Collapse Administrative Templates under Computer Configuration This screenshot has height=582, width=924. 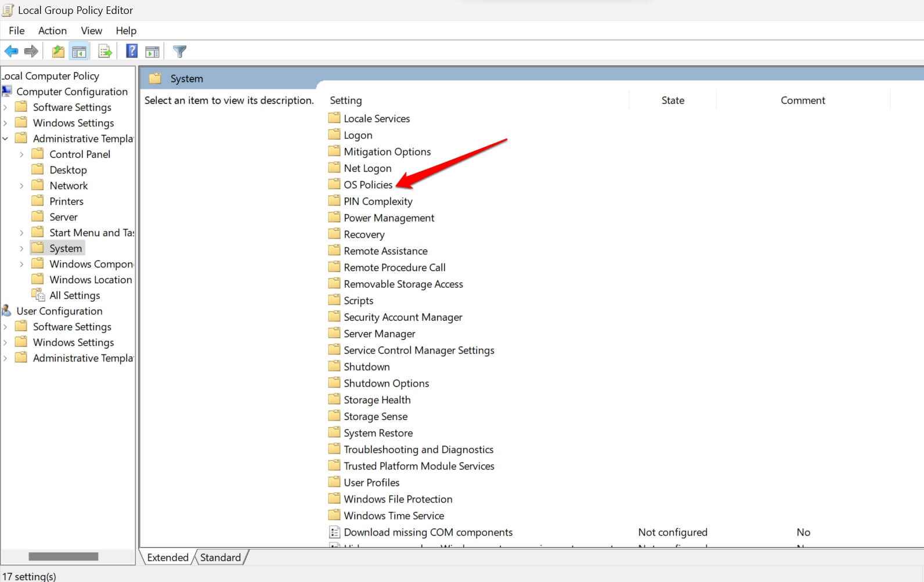[x=5, y=138]
